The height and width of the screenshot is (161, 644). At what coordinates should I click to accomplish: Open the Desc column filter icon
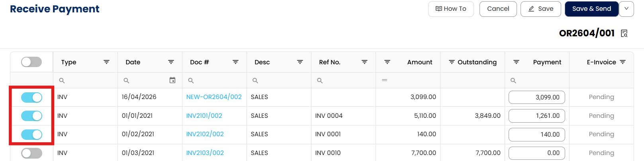[300, 62]
